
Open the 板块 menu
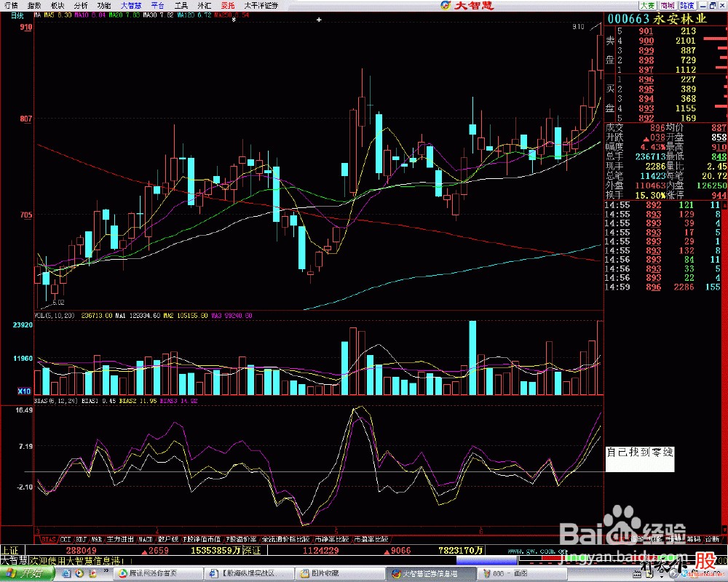(x=57, y=6)
